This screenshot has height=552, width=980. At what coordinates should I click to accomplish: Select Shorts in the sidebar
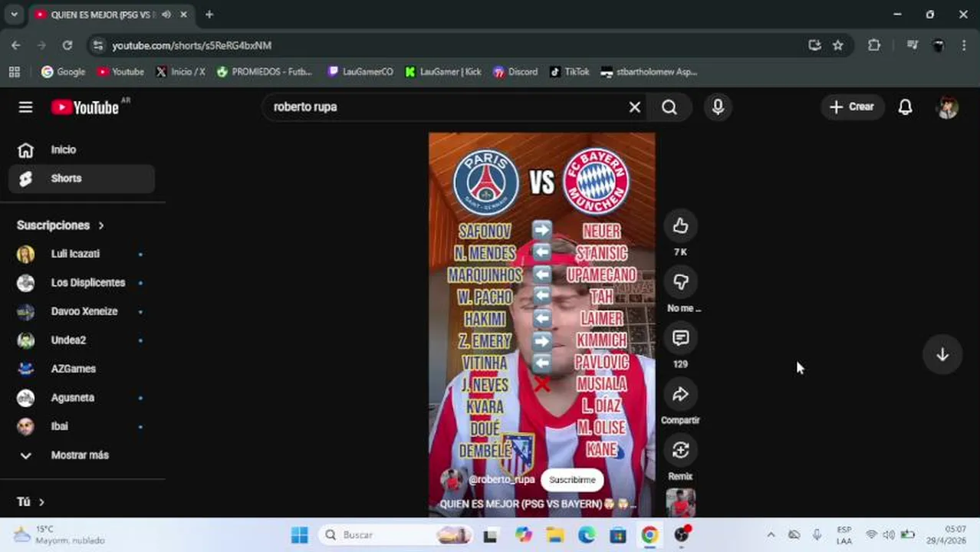point(81,179)
